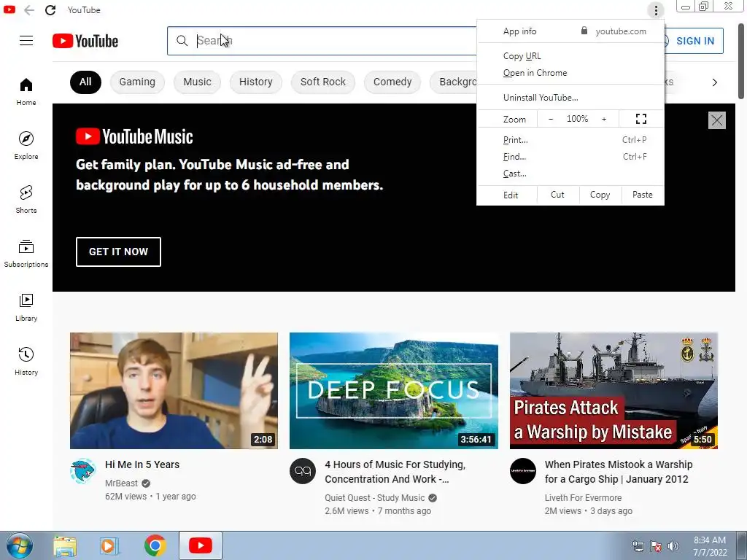Click the volume speaker tray icon
This screenshot has width=747, height=560.
673,546
